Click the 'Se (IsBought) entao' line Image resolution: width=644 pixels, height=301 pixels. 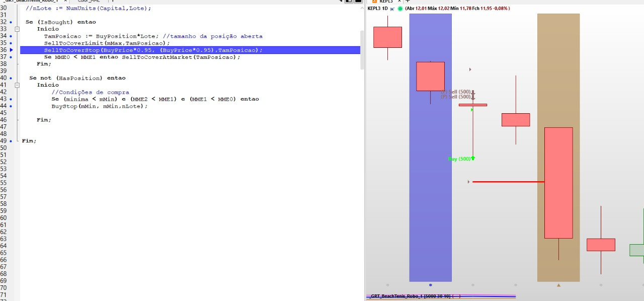[x=60, y=22]
